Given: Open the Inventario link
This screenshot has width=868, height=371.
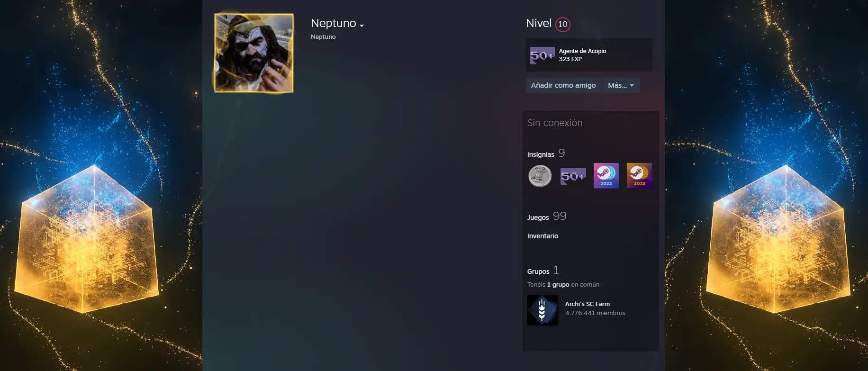Looking at the screenshot, I should click(x=542, y=236).
